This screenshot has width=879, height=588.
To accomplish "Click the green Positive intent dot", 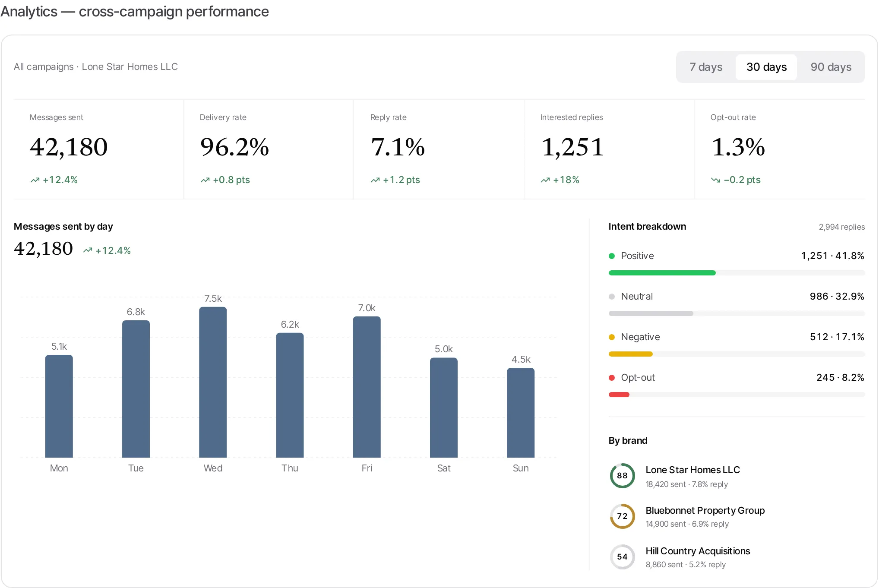I will coord(612,256).
